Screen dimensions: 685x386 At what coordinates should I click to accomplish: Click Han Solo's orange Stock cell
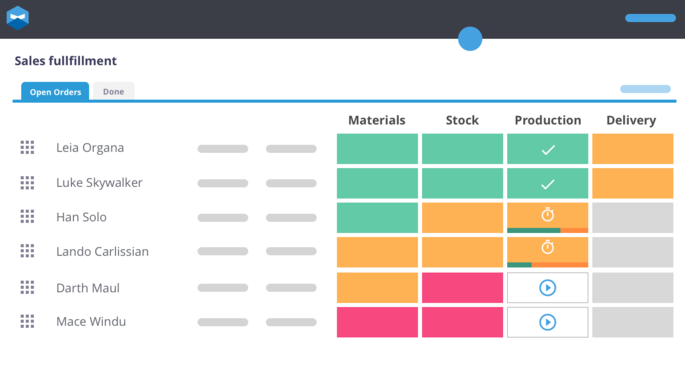tap(462, 217)
